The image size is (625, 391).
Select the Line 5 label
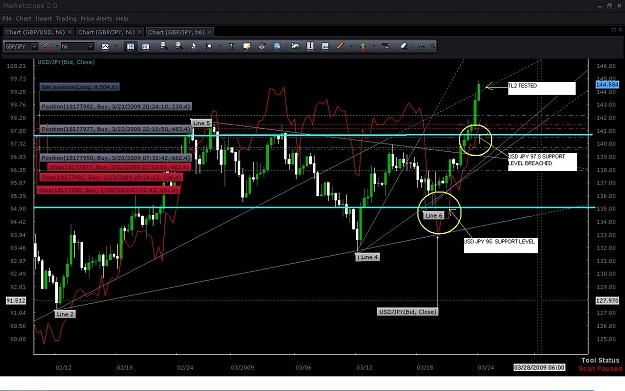pos(201,123)
